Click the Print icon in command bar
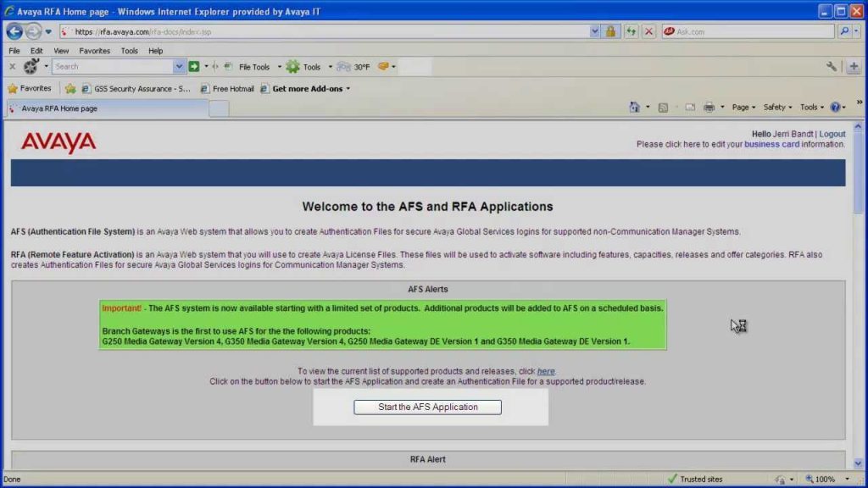 point(709,108)
